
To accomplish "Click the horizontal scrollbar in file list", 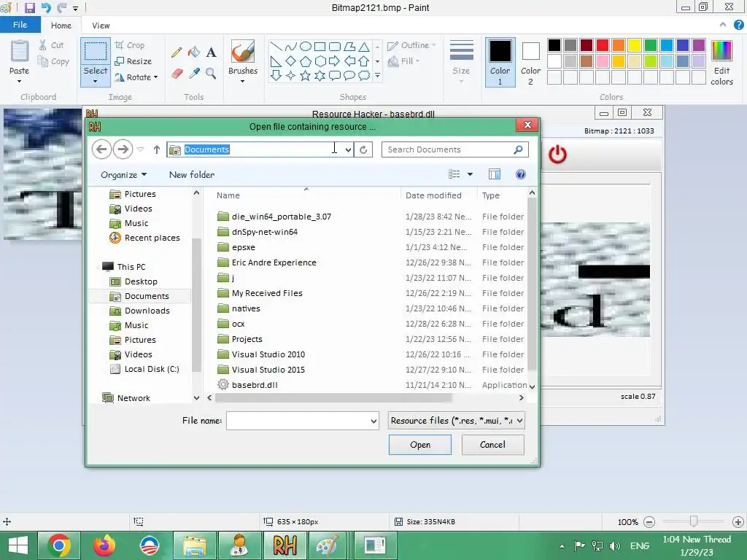I will pyautogui.click(x=333, y=397).
